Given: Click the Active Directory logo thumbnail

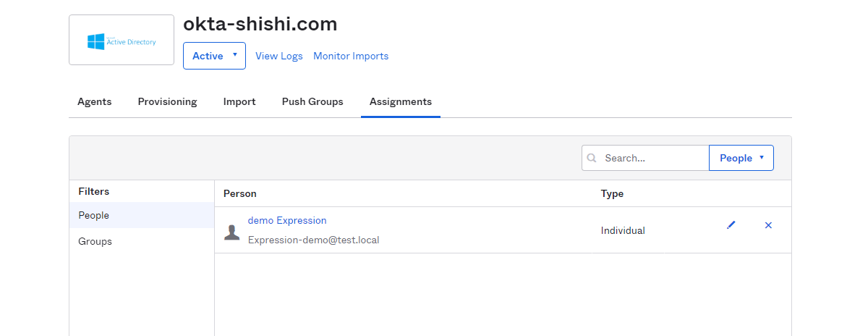Looking at the screenshot, I should tap(122, 40).
